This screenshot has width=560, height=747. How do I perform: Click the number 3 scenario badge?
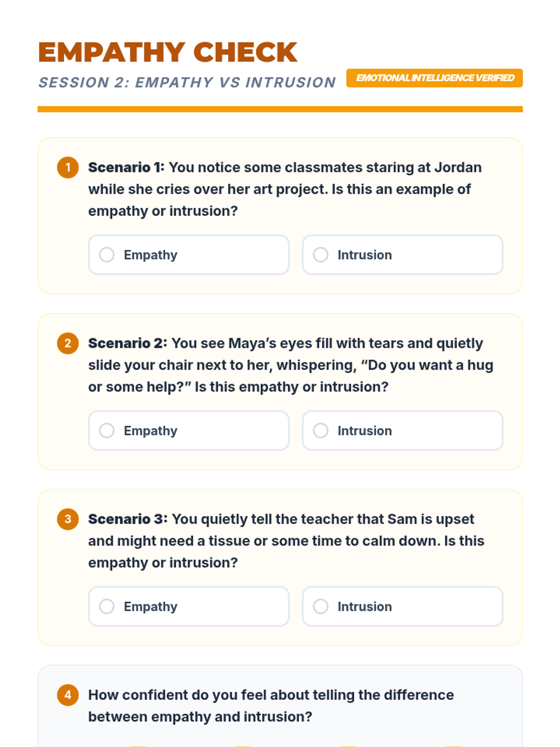point(68,519)
